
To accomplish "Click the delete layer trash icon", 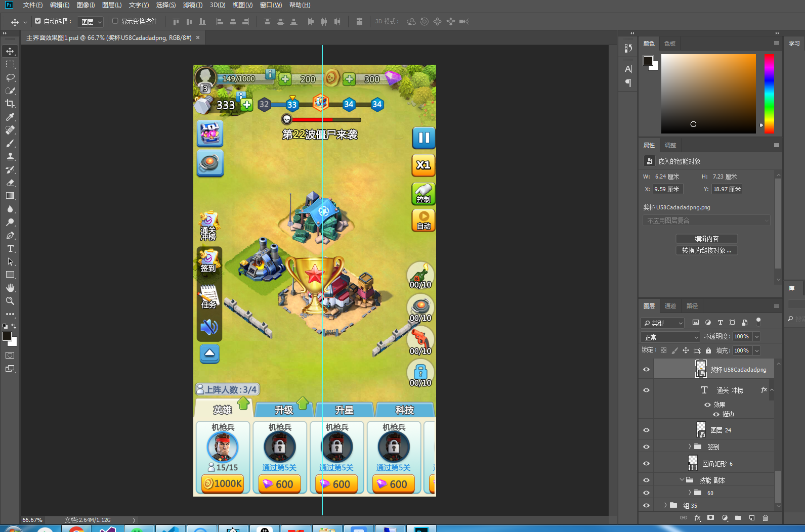I will [765, 518].
